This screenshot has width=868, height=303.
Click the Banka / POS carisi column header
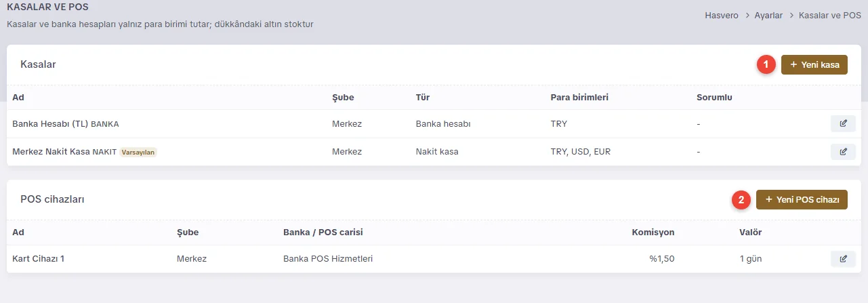[323, 233]
